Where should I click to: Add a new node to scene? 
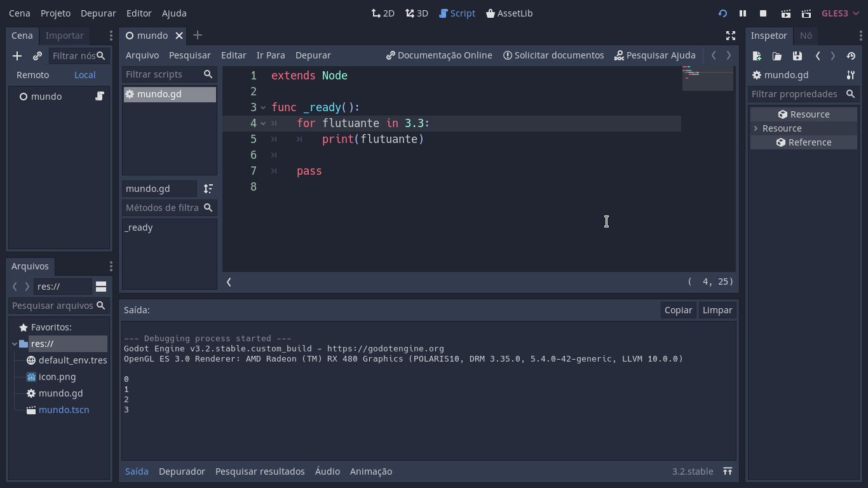click(x=17, y=56)
